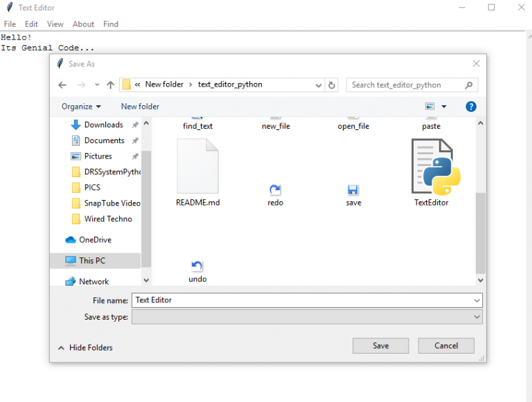Click the undo file icon
532x402 pixels.
point(197,267)
